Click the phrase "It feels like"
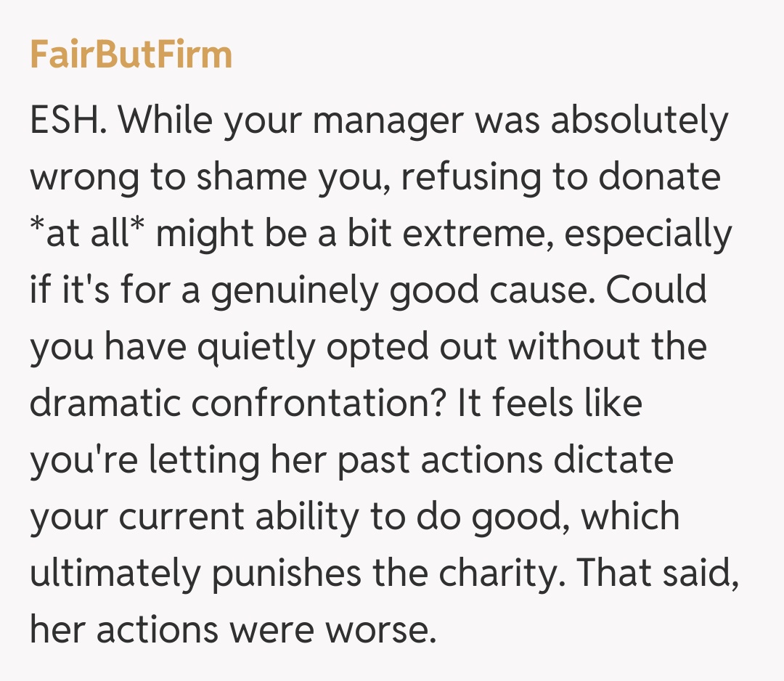This screenshot has height=681, width=784. [550, 404]
